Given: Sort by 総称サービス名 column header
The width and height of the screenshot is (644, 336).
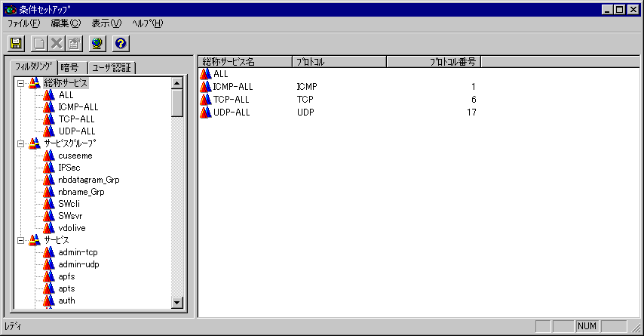Looking at the screenshot, I should coord(245,62).
